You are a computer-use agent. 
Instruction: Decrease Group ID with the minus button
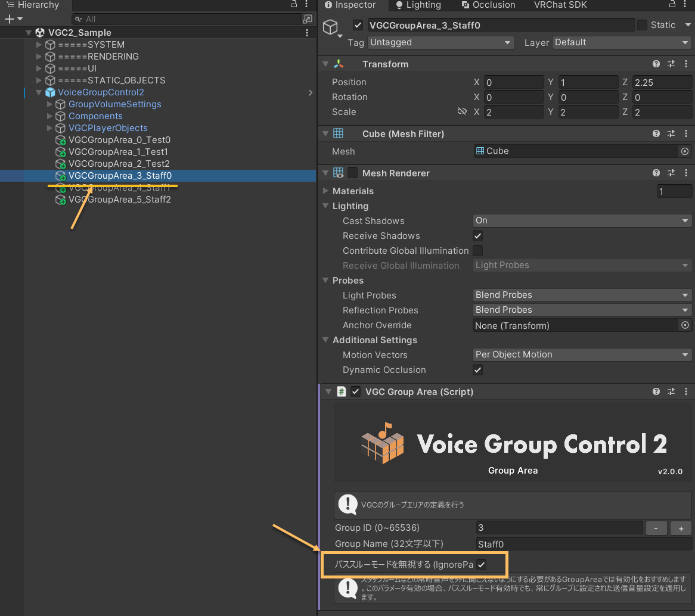click(x=656, y=528)
